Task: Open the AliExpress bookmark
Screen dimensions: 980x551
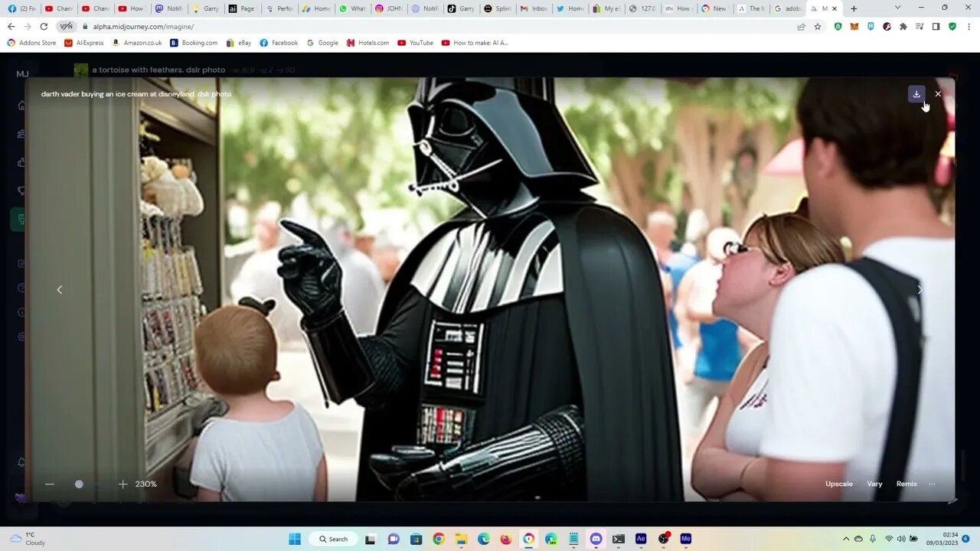Action: click(84, 43)
